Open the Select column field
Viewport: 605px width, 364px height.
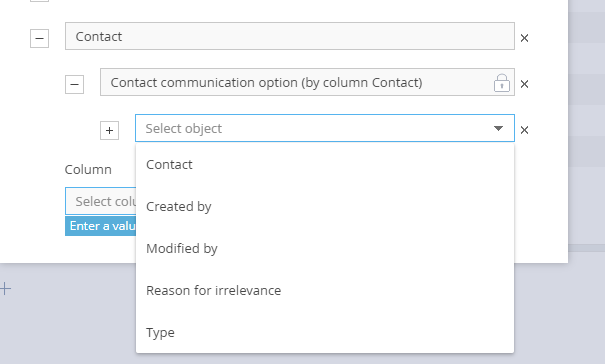(x=101, y=201)
